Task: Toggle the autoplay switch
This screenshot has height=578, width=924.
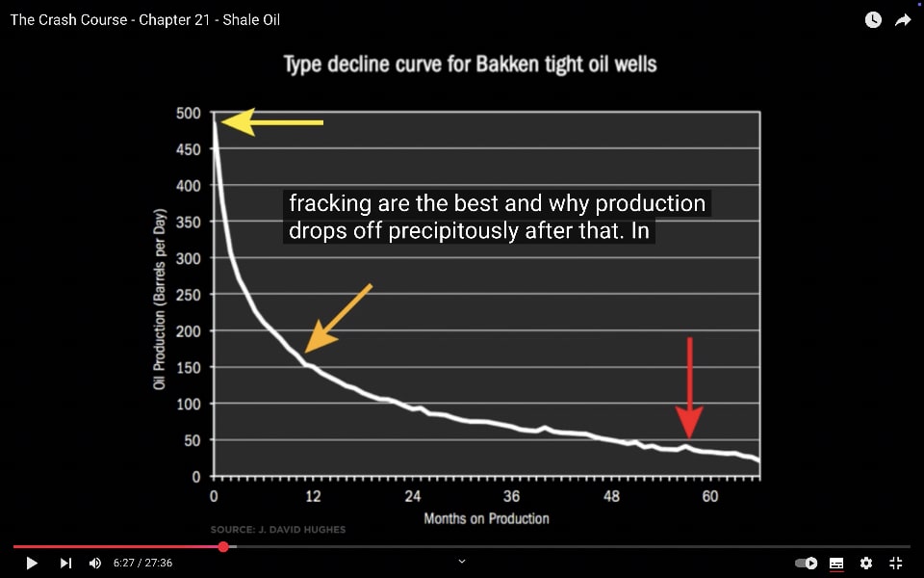Action: point(806,564)
